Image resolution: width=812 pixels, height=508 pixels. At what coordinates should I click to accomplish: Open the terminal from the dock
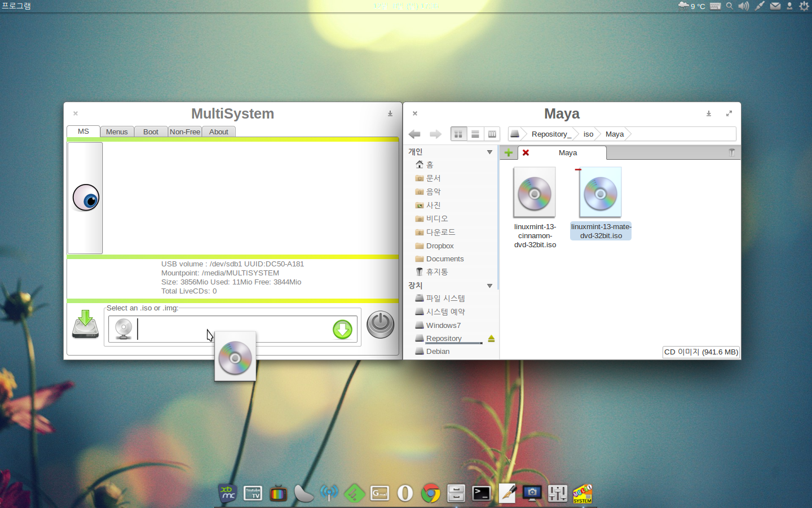pyautogui.click(x=482, y=493)
